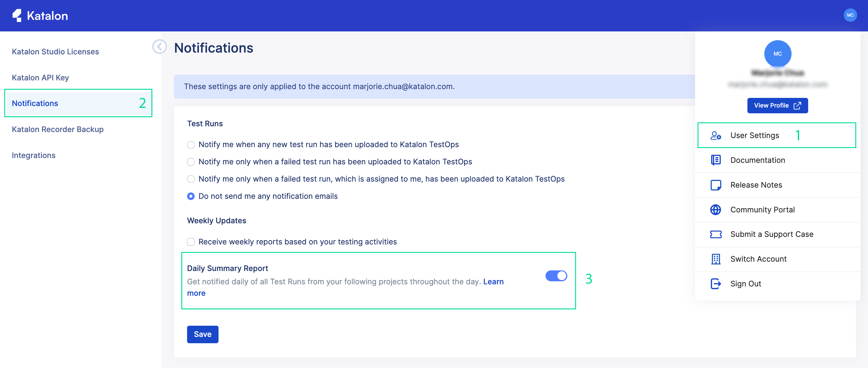Click the Submit a Support Case ticket icon
The height and width of the screenshot is (368, 868).
[x=715, y=234]
